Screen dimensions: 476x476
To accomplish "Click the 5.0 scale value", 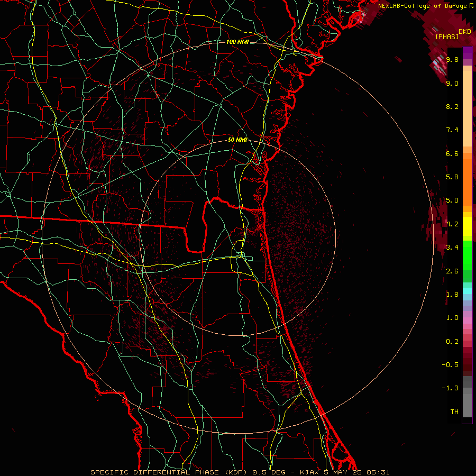I will coord(452,200).
